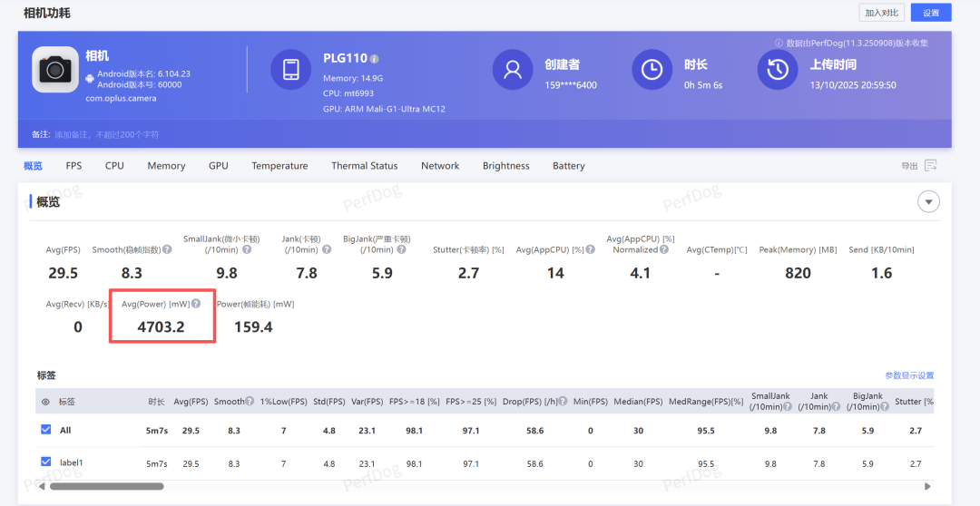Collapse the 概览 section with round arrow
The image size is (980, 506).
pyautogui.click(x=929, y=202)
